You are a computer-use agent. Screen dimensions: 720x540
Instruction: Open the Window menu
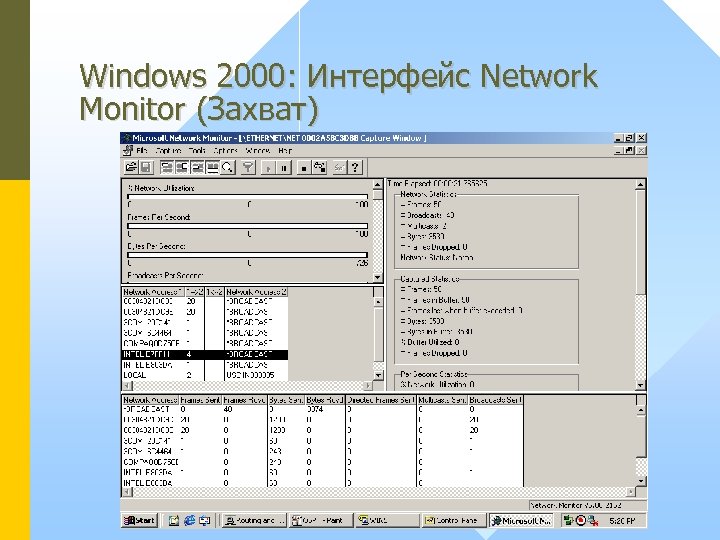258,151
